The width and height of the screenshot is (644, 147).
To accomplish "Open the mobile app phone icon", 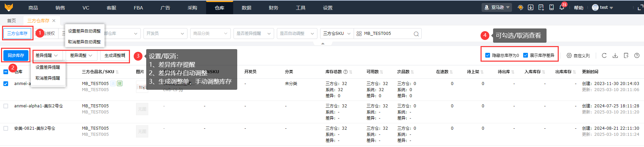I will [x=552, y=7].
